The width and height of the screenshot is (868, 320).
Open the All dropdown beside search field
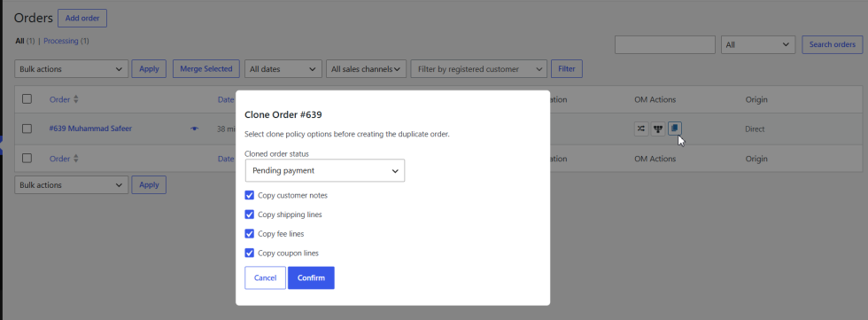(x=758, y=45)
